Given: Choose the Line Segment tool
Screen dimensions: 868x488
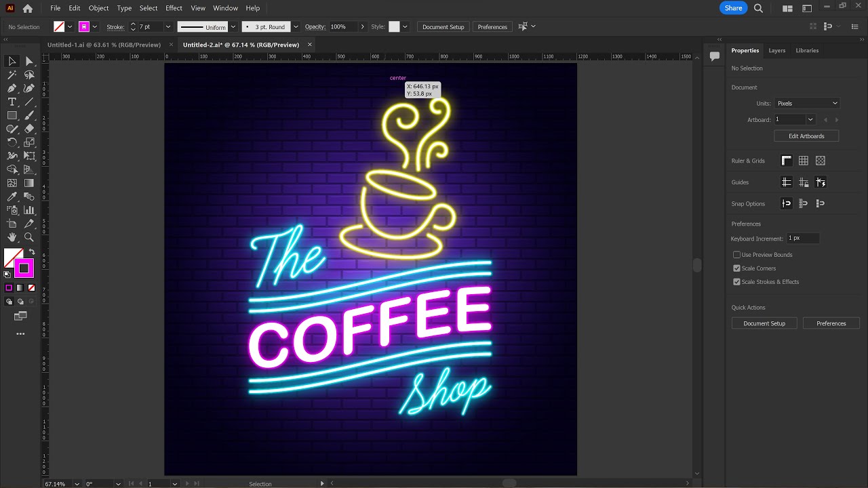Looking at the screenshot, I should pyautogui.click(x=29, y=102).
